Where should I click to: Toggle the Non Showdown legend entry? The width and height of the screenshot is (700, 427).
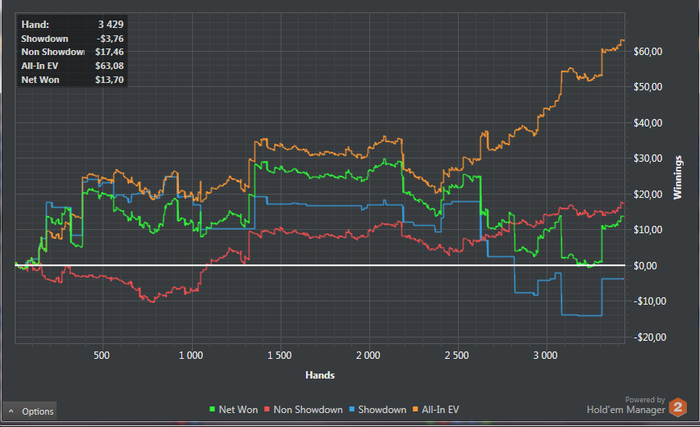[303, 410]
